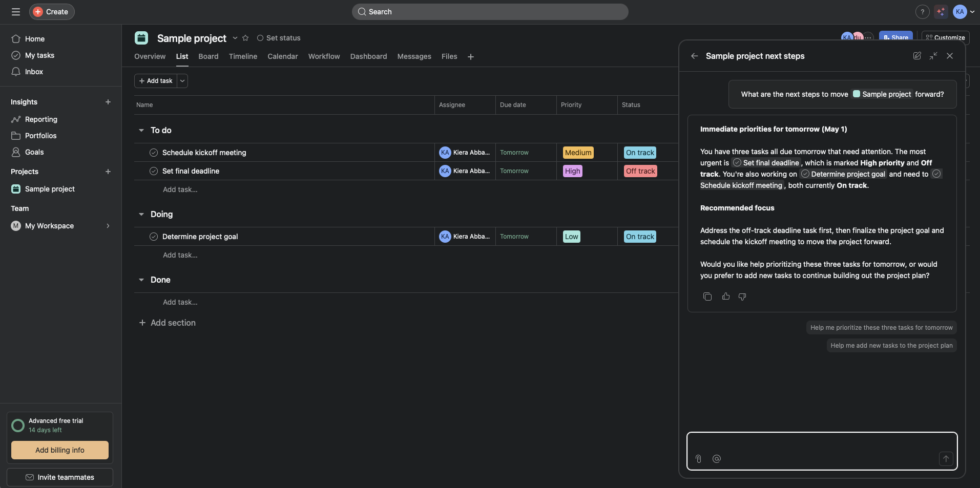980x488 pixels.
Task: Mark Determine project goal complete
Action: pos(154,237)
